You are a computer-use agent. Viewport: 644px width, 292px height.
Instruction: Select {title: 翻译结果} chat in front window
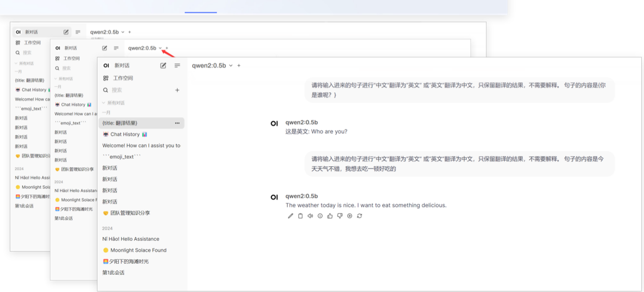[x=142, y=123]
